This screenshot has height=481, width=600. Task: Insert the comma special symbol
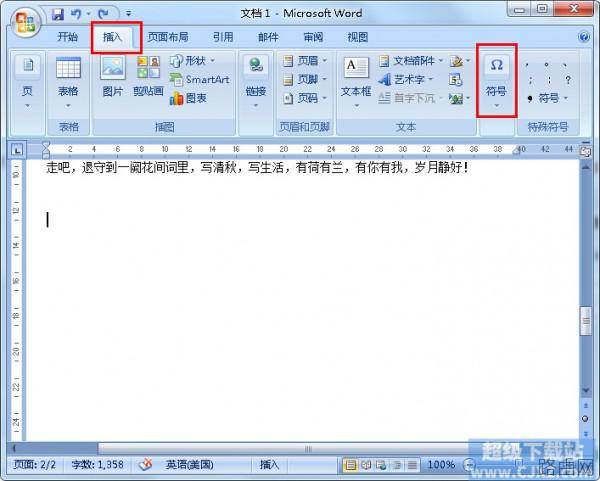tap(528, 64)
